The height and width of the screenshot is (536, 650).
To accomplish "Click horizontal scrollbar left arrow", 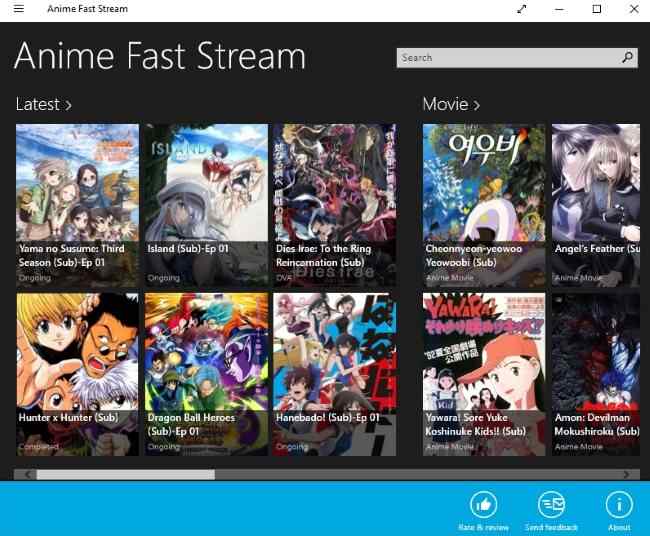I will 27,474.
